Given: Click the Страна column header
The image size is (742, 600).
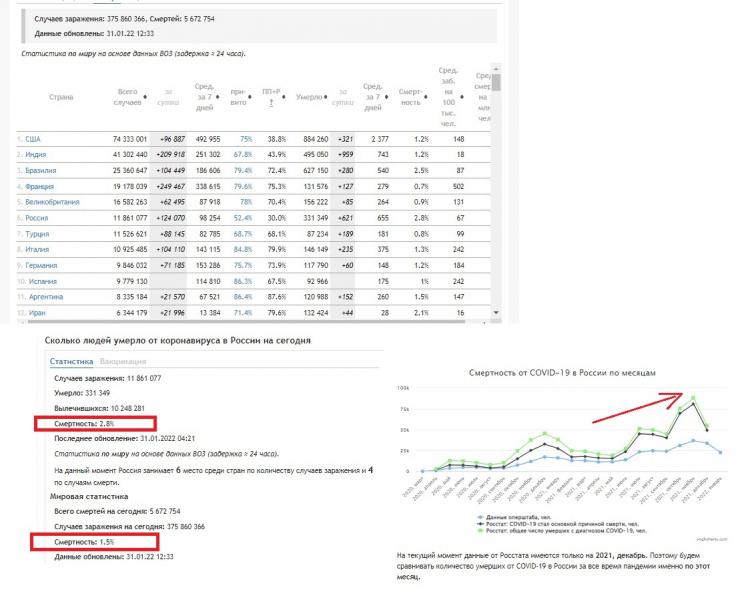Looking at the screenshot, I should [x=61, y=97].
